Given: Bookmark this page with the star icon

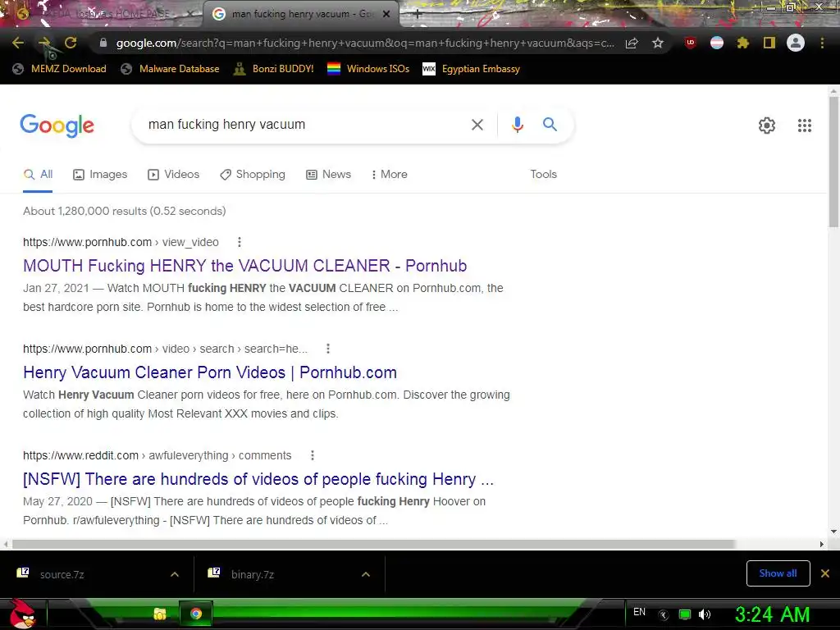Looking at the screenshot, I should click(658, 43).
